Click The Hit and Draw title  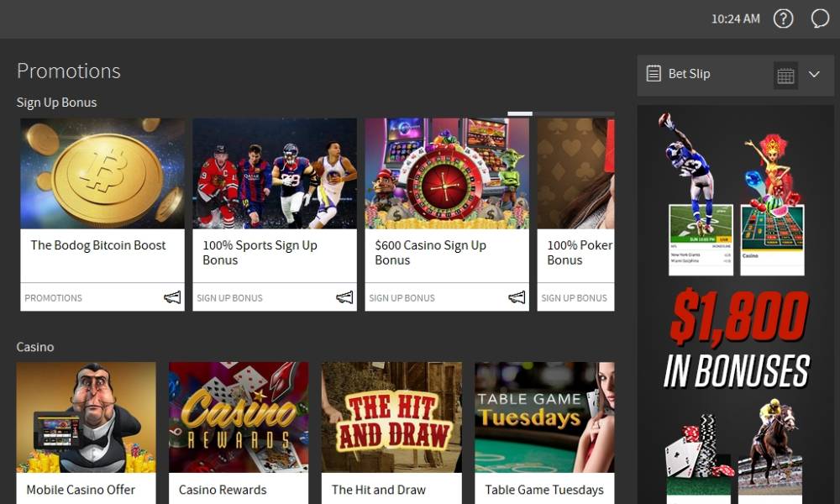[379, 490]
